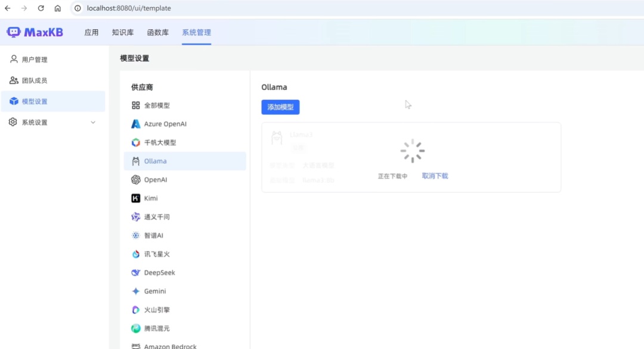The width and height of the screenshot is (644, 349).
Task: Open 用户管理 in the sidebar
Action: pyautogui.click(x=35, y=60)
